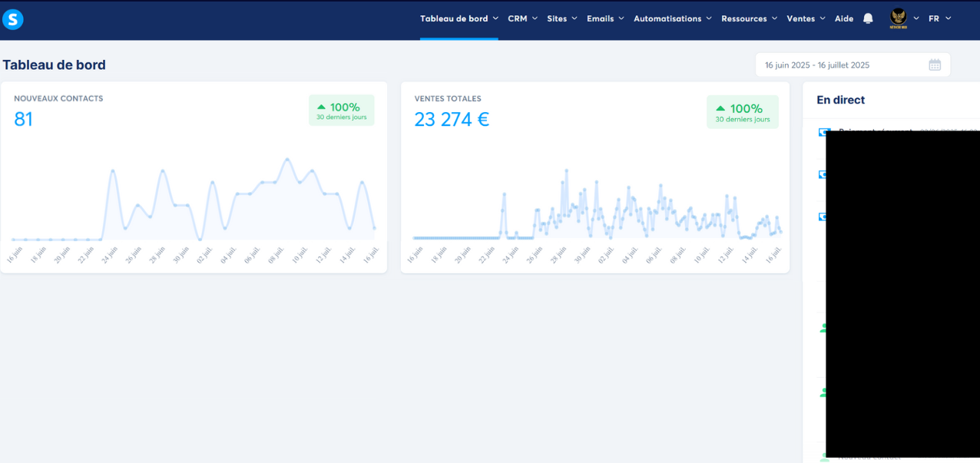980x463 pixels.
Task: Click the first green contact icon in En direct
Action: coord(823,328)
